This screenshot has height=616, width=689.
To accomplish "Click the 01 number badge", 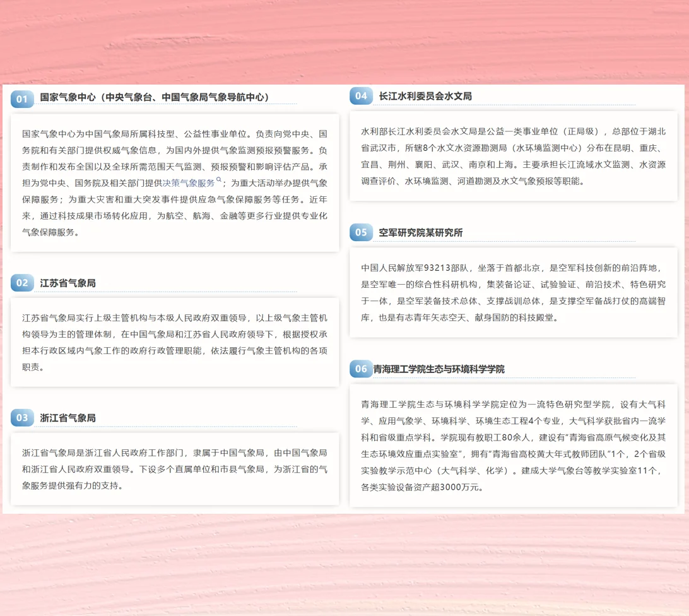I will (22, 99).
